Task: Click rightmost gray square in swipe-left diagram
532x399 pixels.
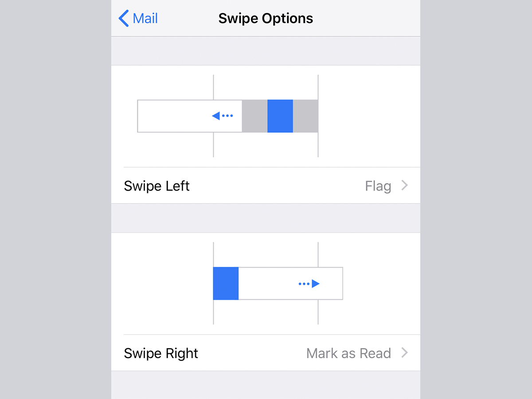Action: pyautogui.click(x=305, y=116)
